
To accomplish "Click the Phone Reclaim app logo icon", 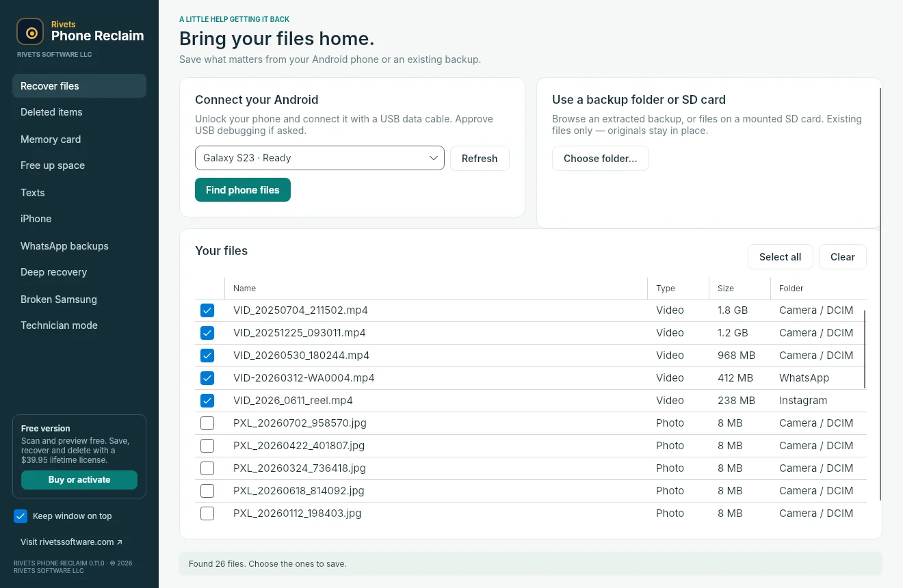I will coord(30,32).
